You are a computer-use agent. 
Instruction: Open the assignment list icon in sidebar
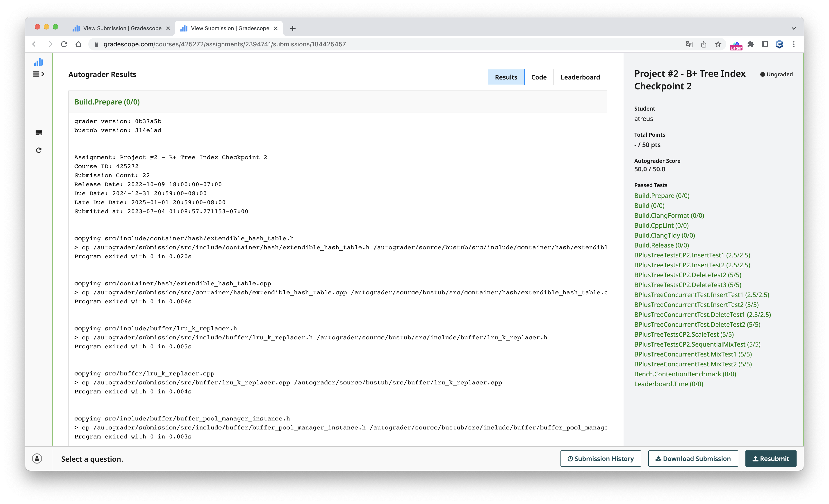point(39,133)
